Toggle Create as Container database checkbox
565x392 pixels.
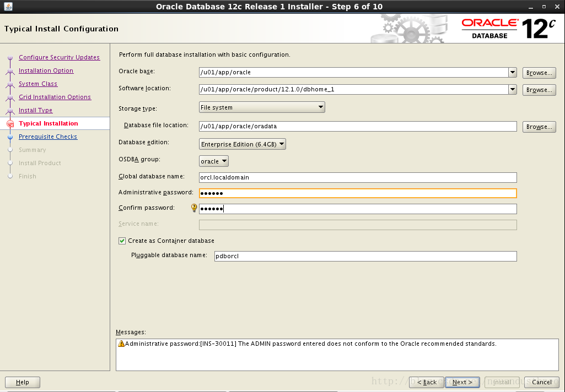(x=122, y=241)
